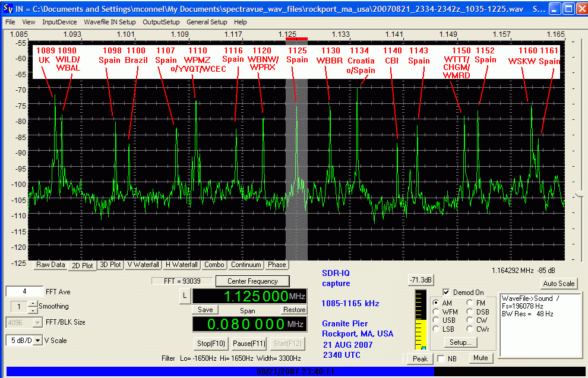The width and height of the screenshot is (588, 378).
Task: Switch to the V Waterfall tab
Action: [143, 265]
